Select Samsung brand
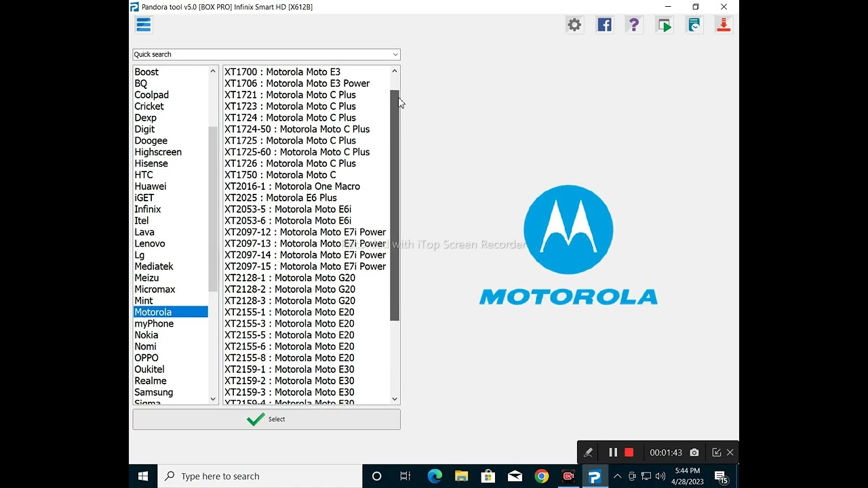This screenshot has height=488, width=868. click(x=153, y=392)
